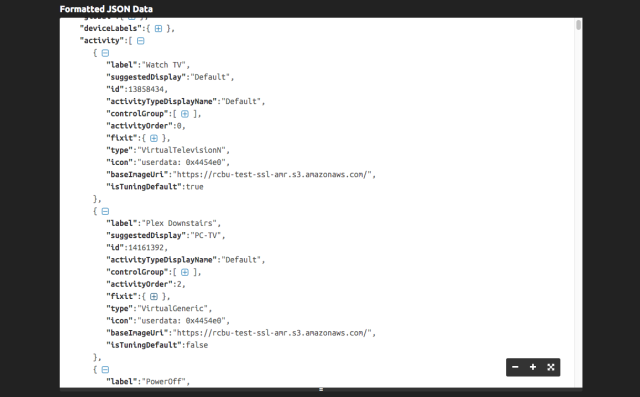Collapse the Watch TV activity object
The width and height of the screenshot is (640, 397).
(x=105, y=53)
